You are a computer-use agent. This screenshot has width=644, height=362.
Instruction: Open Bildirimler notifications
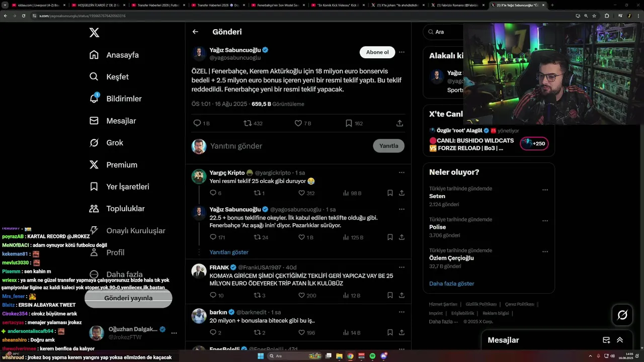(x=115, y=99)
